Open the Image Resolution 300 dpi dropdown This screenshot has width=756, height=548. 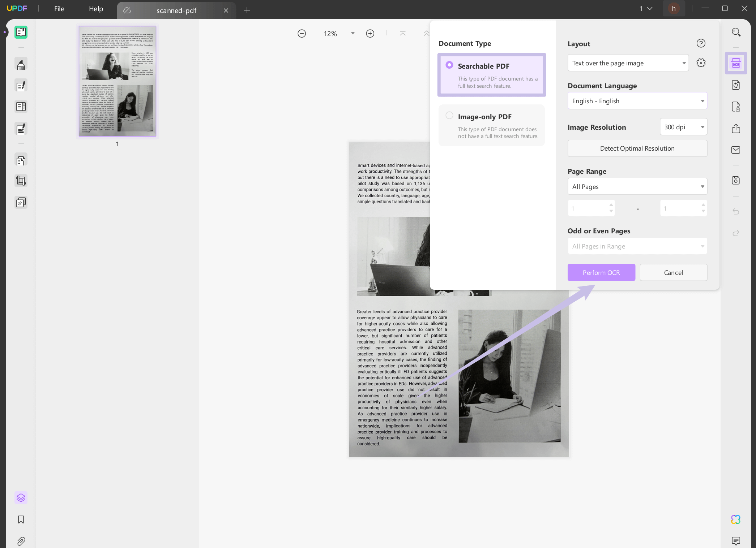click(683, 127)
